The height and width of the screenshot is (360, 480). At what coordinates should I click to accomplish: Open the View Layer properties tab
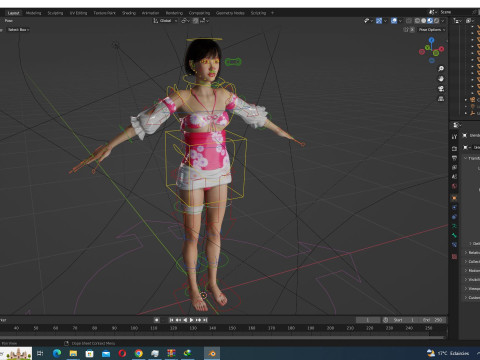pos(454,167)
